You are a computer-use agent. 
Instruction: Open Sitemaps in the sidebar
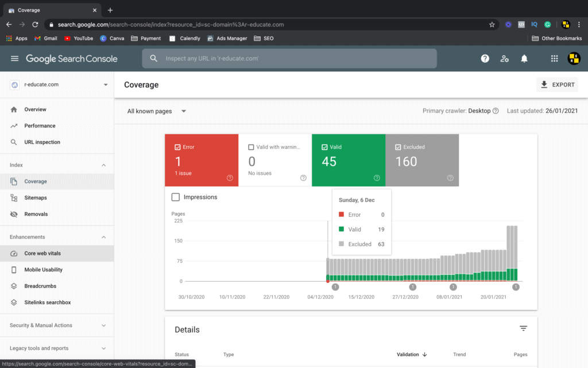click(x=36, y=198)
